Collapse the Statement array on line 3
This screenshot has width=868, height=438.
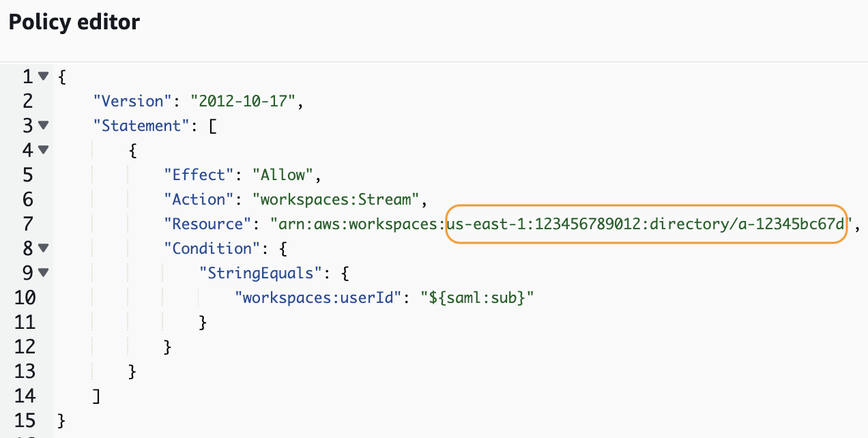coord(43,126)
